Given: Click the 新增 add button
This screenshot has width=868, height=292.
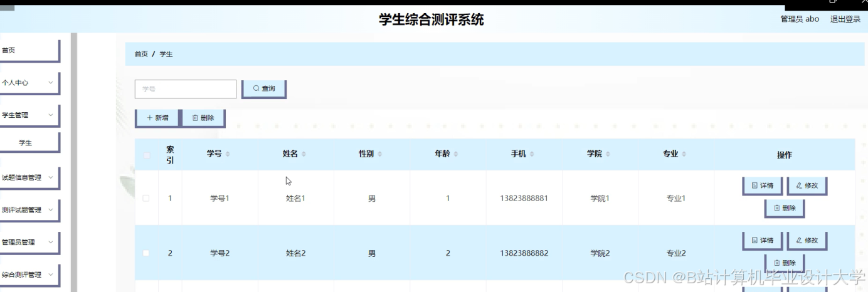Looking at the screenshot, I should tap(157, 118).
